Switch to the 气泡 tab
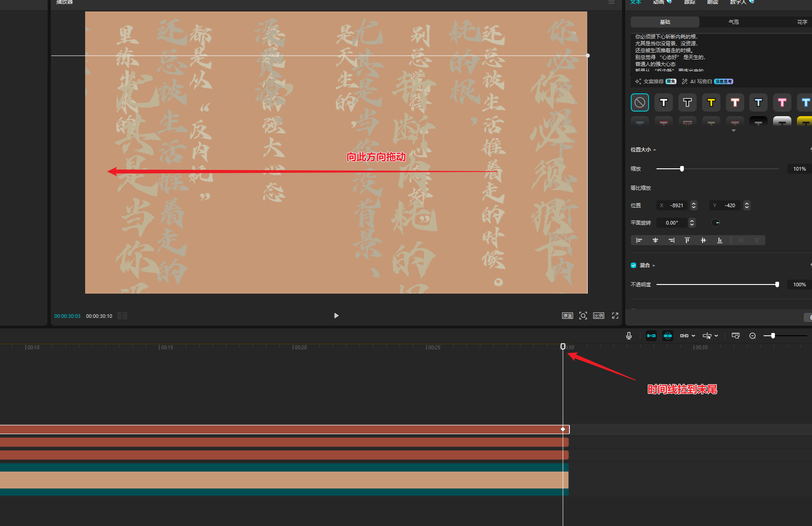Screen dimensions: 812x526 point(733,22)
